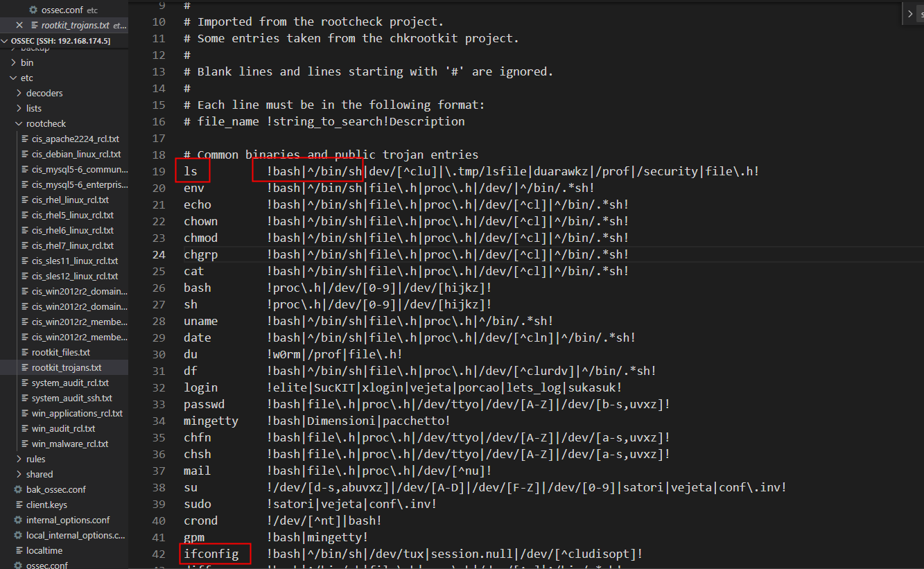
Task: Click line number 19 in the gutter
Action: (159, 171)
